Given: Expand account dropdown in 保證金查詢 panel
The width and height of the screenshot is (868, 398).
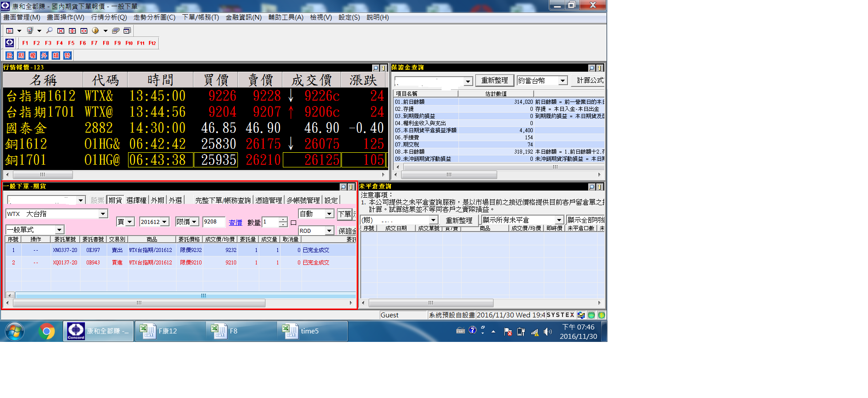Looking at the screenshot, I should [468, 81].
